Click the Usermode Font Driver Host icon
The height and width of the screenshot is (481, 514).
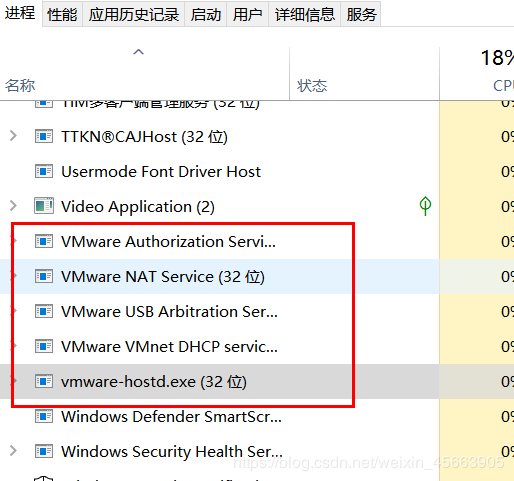point(44,171)
